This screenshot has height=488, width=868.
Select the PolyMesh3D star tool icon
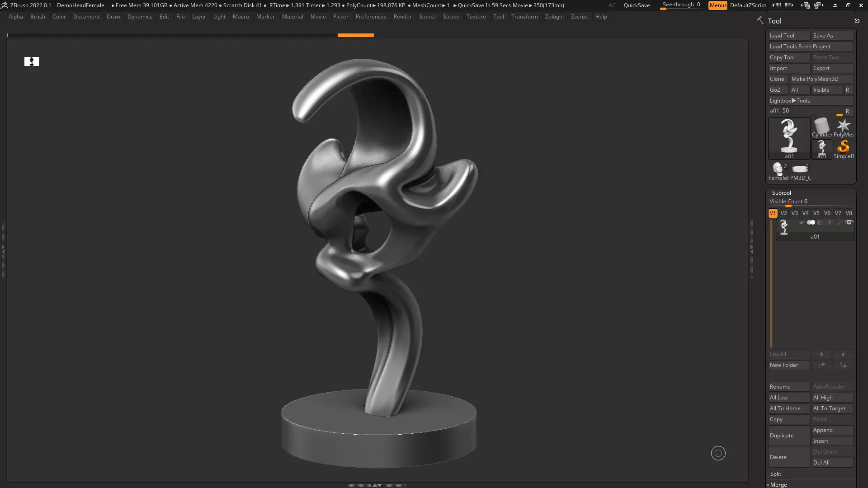tap(843, 127)
